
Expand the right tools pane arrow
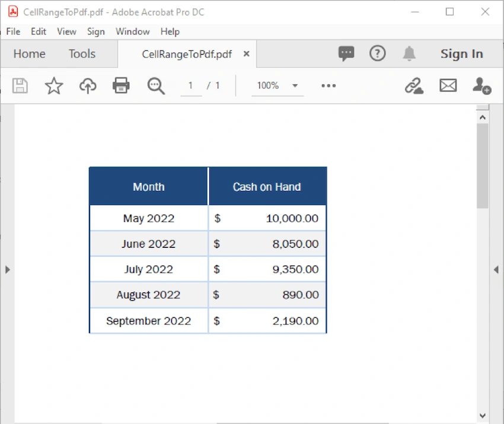(x=496, y=269)
